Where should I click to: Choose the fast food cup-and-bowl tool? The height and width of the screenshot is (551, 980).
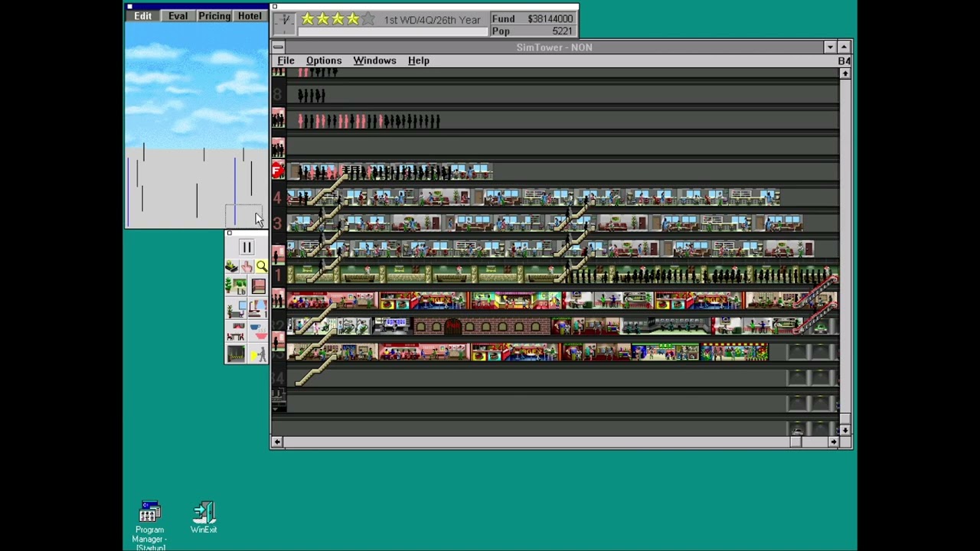coord(258,331)
